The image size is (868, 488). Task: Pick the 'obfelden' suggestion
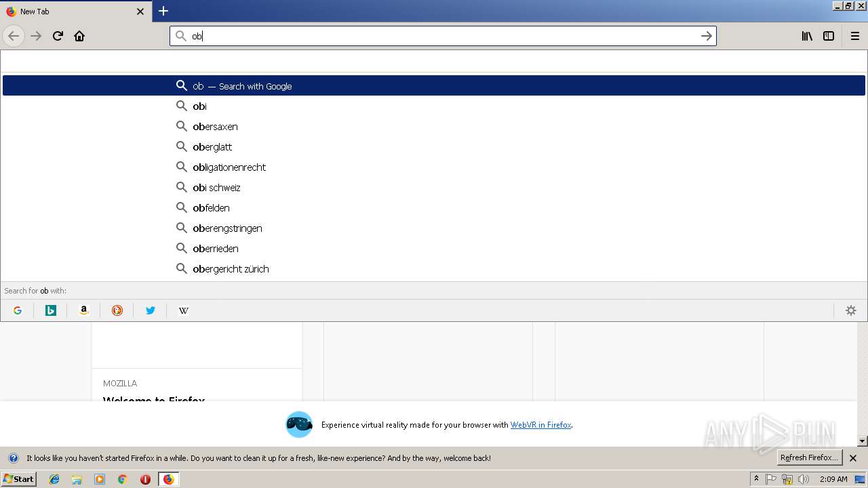pyautogui.click(x=434, y=207)
